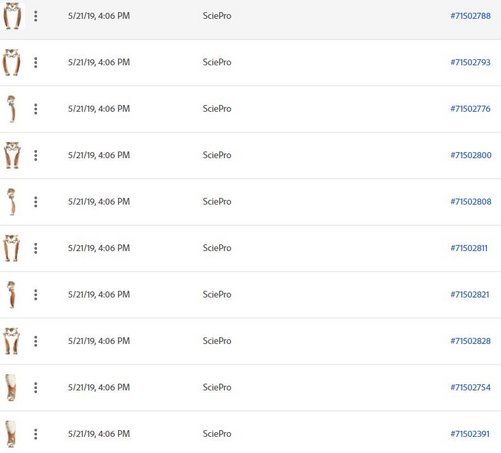This screenshot has width=501, height=453.
Task: Open three-dot menu for asset #71502800
Action: [36, 155]
